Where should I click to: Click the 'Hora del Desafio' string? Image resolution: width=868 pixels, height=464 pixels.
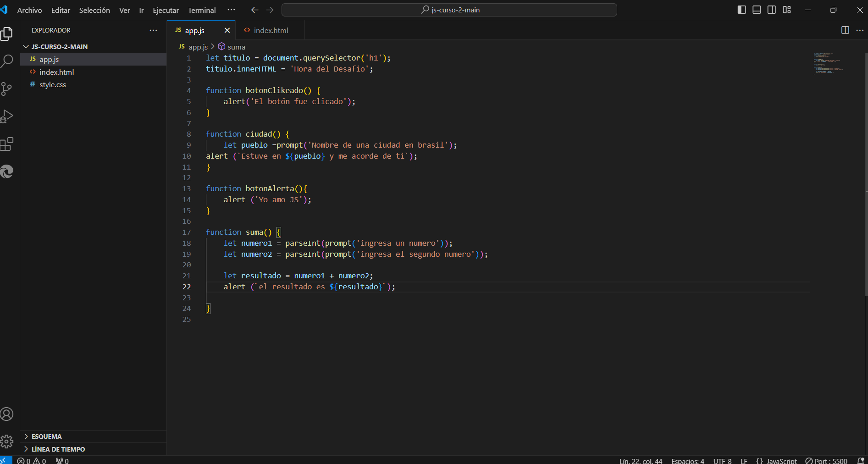[329, 69]
